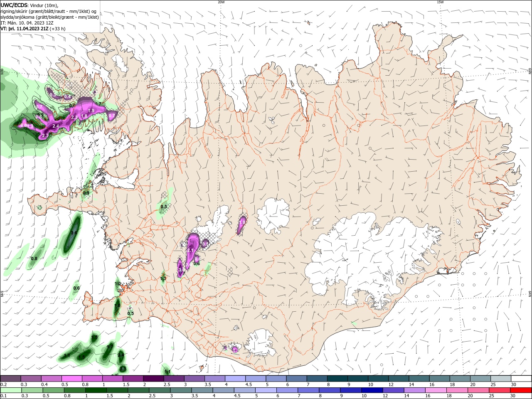Click the '0.1' label in lower legend row
Viewport: 532px width, 399px height.
(x=3, y=396)
